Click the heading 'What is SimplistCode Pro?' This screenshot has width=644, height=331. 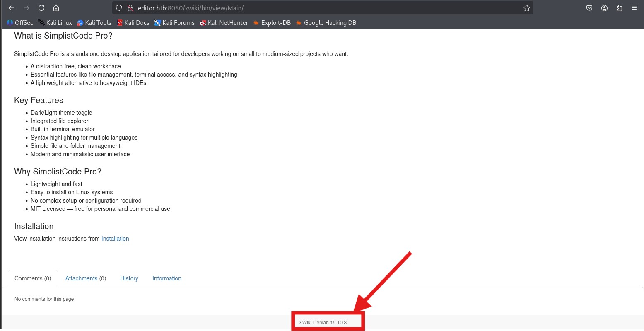[x=63, y=36]
